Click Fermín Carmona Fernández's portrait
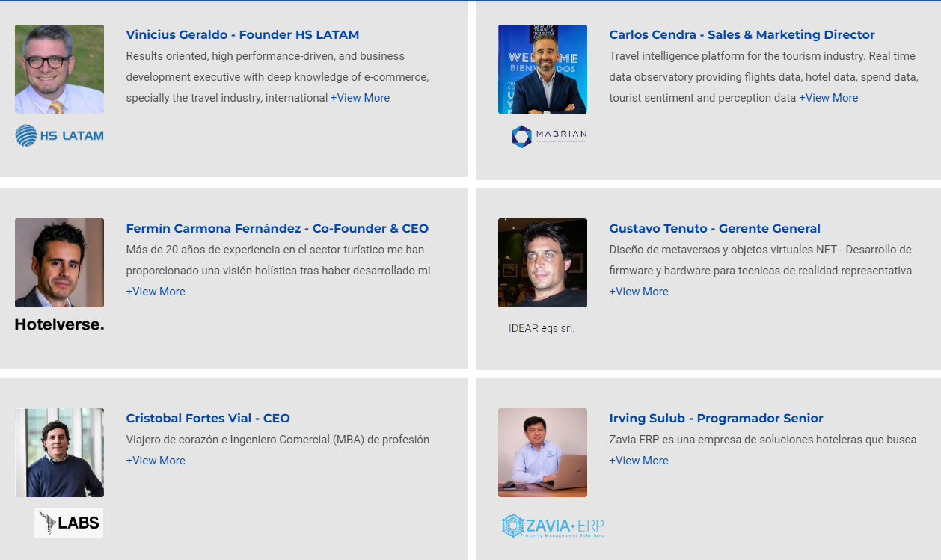This screenshot has width=941, height=560. [59, 262]
